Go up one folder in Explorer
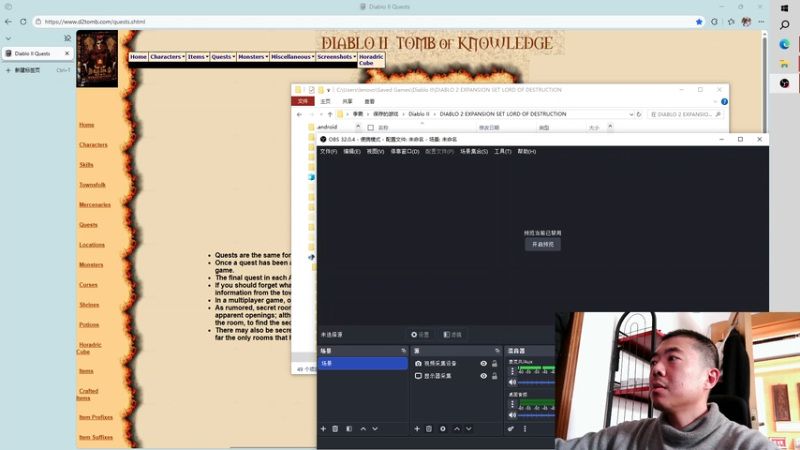This screenshot has width=800, height=450. coord(330,114)
